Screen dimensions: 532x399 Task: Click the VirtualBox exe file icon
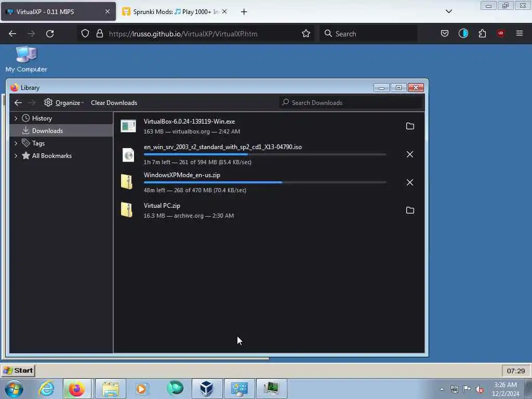coord(128,126)
